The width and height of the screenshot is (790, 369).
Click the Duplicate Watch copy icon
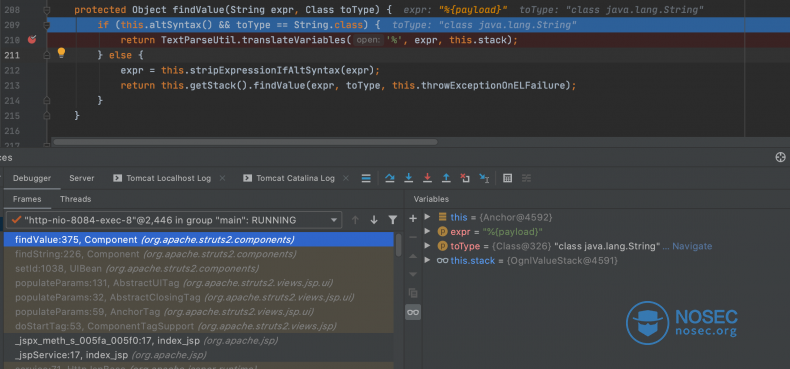coord(413,293)
